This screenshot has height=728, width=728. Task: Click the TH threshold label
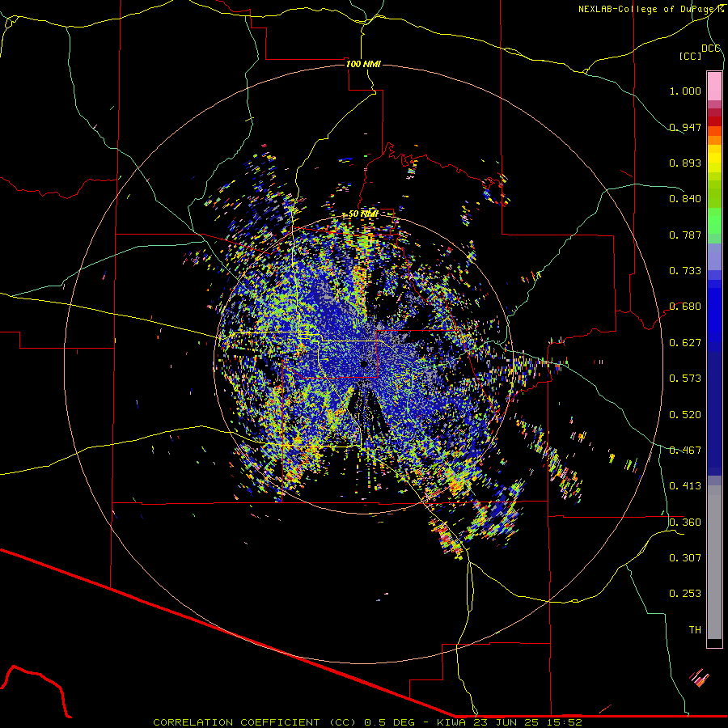[x=695, y=630]
